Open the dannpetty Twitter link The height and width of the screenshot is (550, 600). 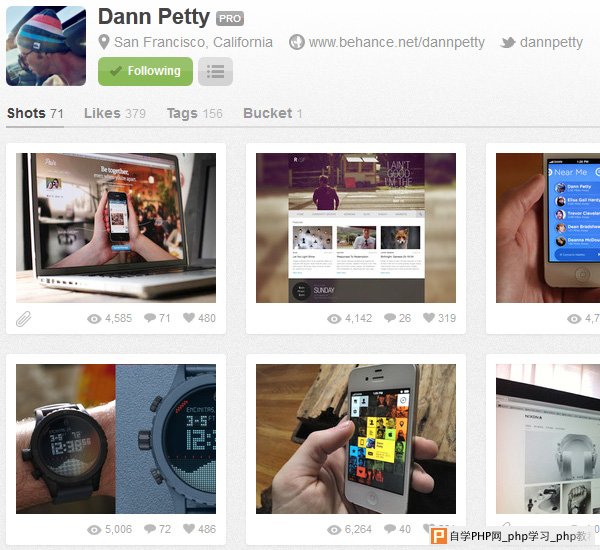(x=551, y=42)
